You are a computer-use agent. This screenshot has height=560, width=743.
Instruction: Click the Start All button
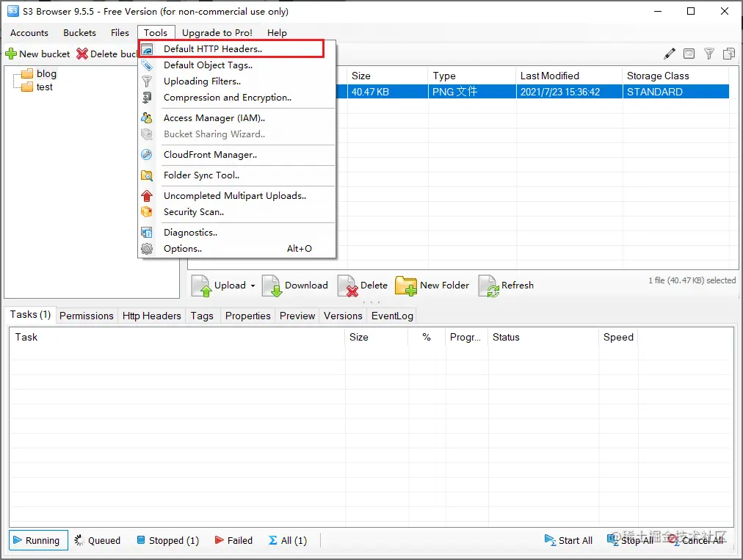click(568, 541)
